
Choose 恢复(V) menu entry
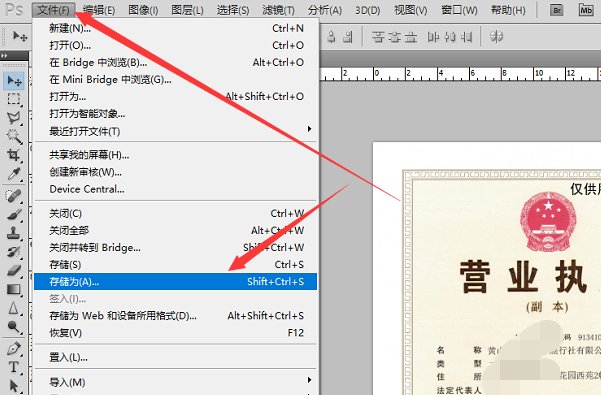click(x=176, y=333)
